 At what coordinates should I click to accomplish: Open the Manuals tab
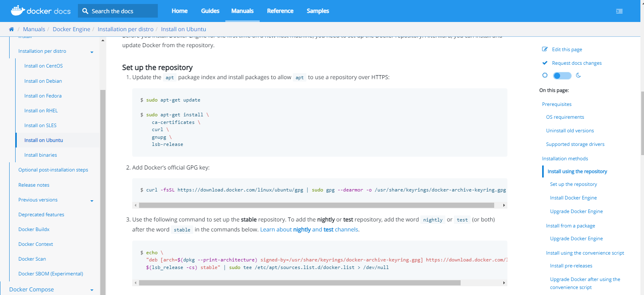pyautogui.click(x=242, y=11)
